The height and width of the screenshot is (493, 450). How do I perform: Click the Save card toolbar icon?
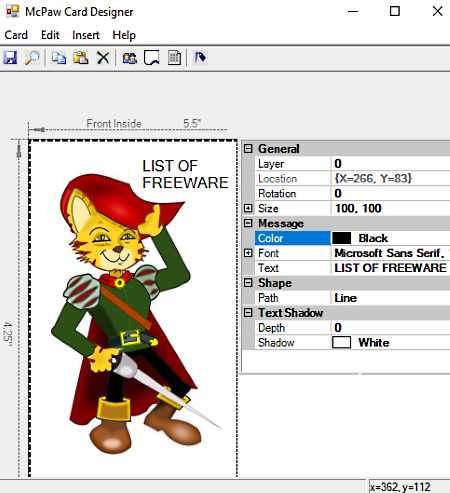(10, 58)
